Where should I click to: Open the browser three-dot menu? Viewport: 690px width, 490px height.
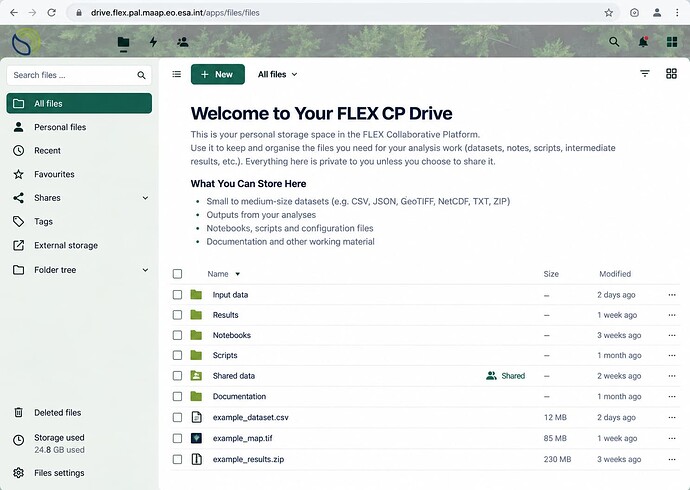[677, 13]
